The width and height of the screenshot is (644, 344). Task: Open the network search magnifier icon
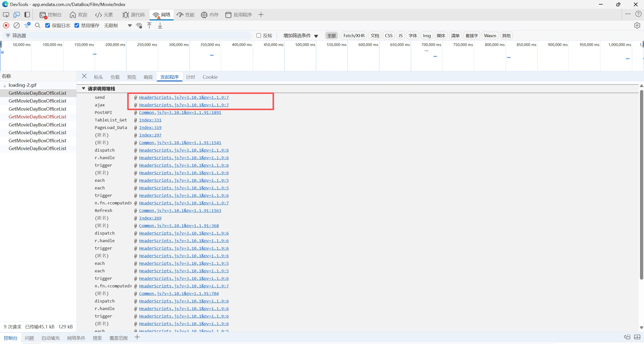(38, 25)
